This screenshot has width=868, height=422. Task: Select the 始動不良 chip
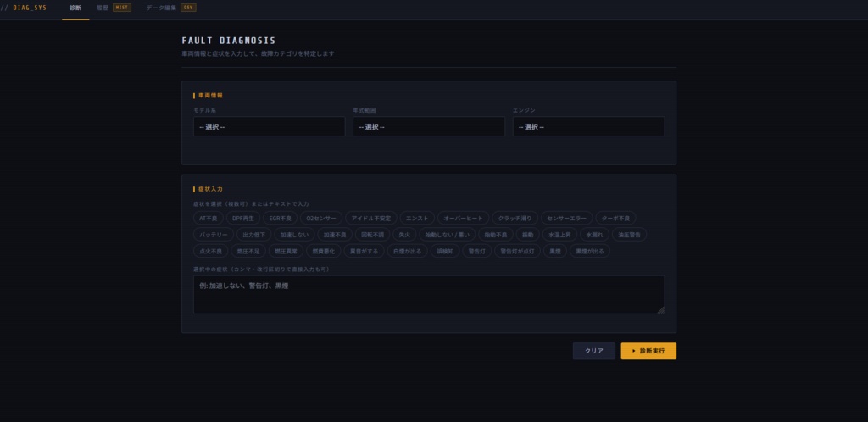pyautogui.click(x=495, y=235)
